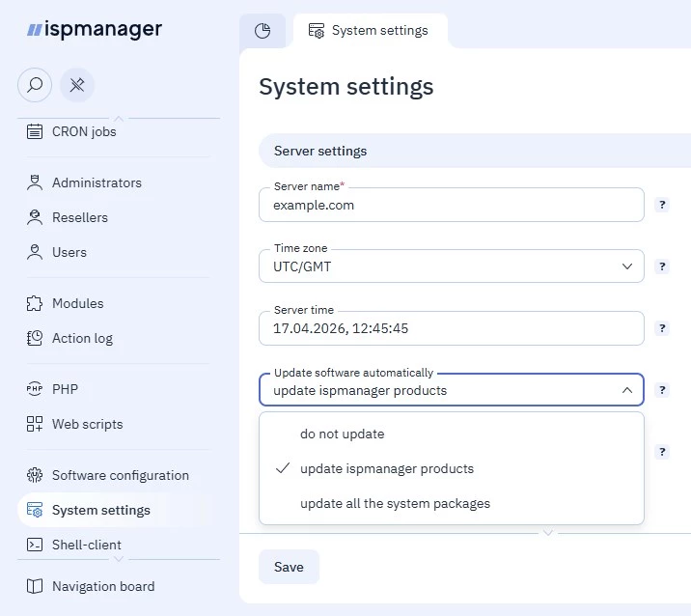The width and height of the screenshot is (691, 616).
Task: Click the pin icon beside search
Action: tap(77, 85)
